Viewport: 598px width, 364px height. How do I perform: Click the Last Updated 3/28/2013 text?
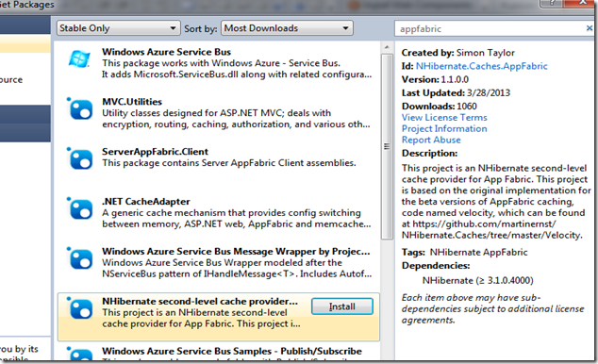456,93
